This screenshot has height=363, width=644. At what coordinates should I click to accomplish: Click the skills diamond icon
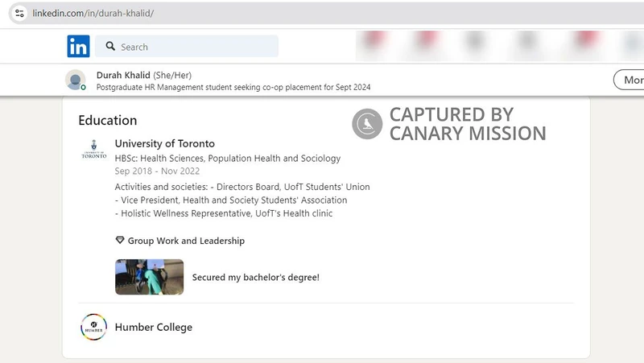(119, 240)
